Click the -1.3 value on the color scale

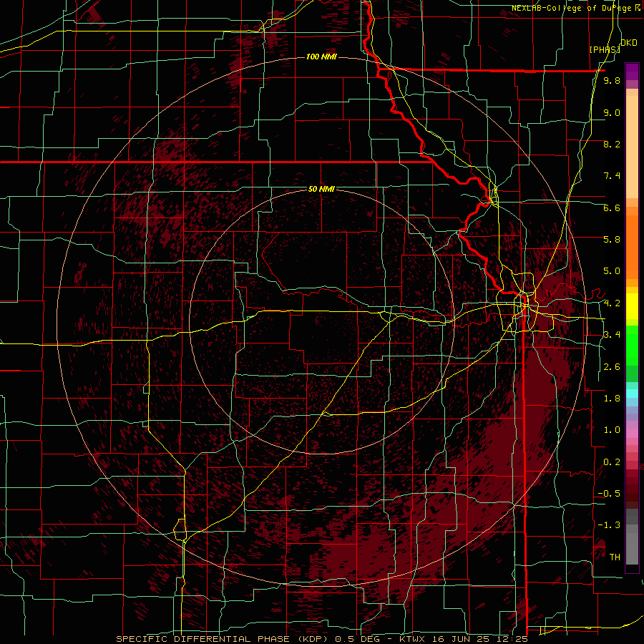point(609,525)
